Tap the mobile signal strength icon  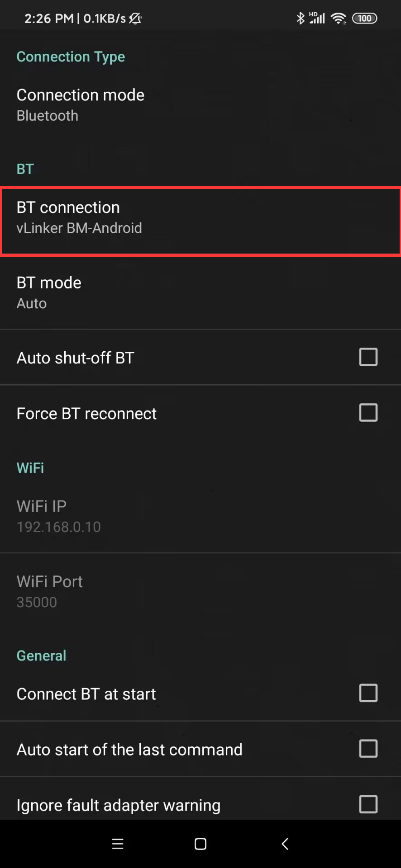(x=317, y=18)
